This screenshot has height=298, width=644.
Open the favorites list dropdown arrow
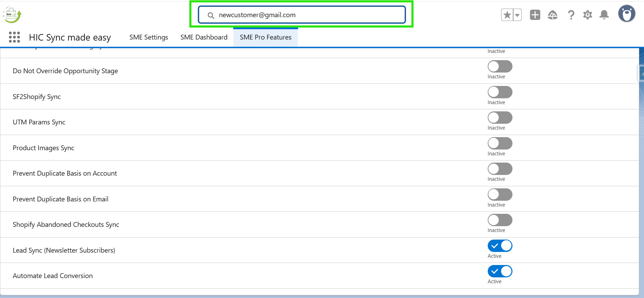click(517, 15)
